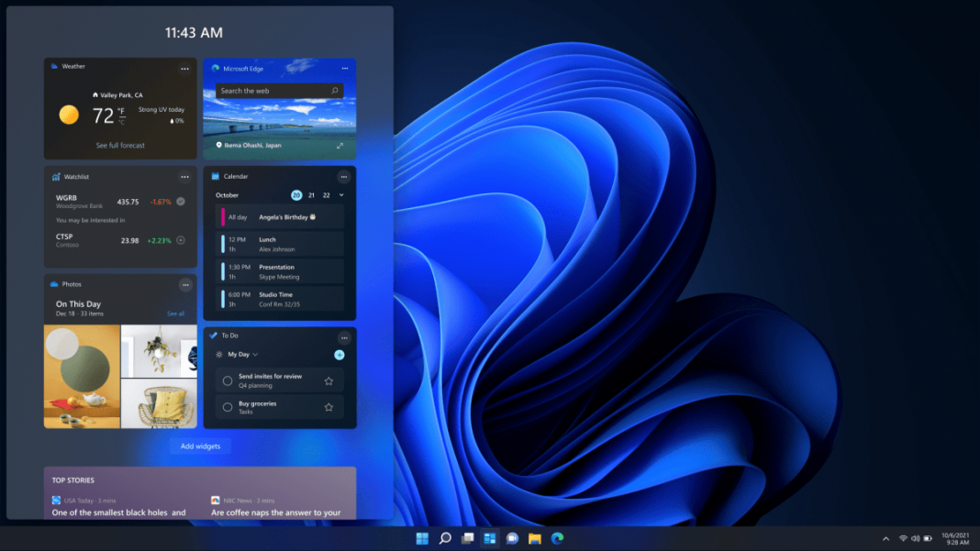Mark "Buy groceries" as complete

pyautogui.click(x=226, y=406)
